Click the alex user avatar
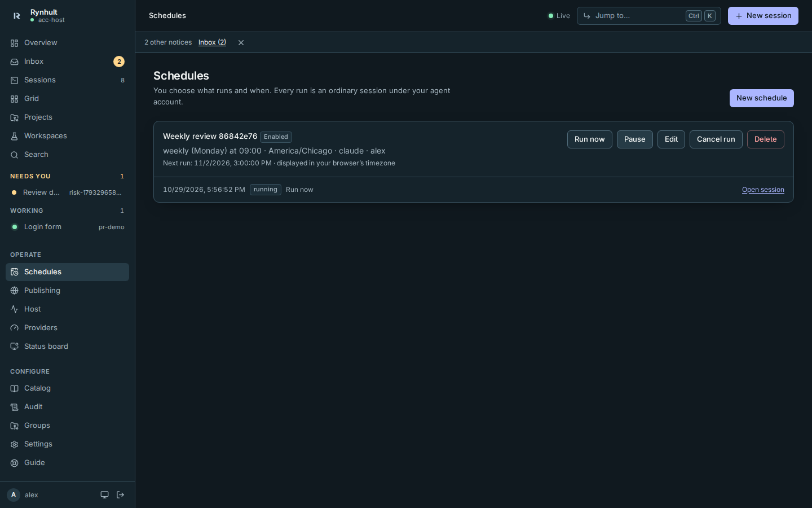The height and width of the screenshot is (508, 812). 14,495
